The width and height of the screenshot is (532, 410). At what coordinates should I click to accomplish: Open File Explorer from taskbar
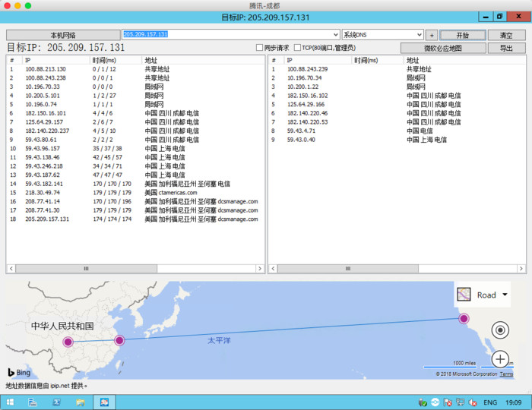[81, 402]
